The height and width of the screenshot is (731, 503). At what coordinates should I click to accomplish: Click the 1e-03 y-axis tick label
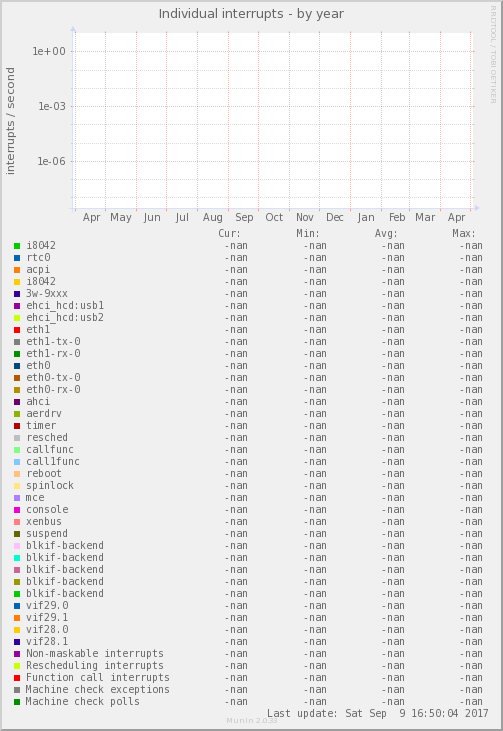coord(52,106)
